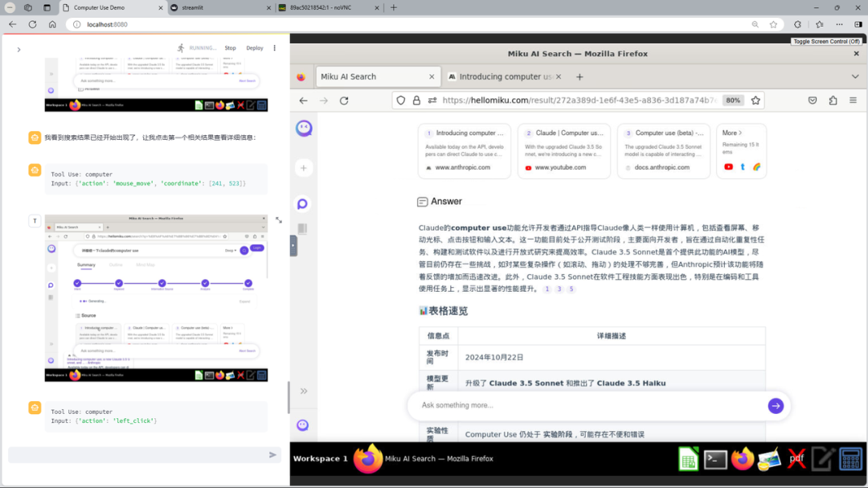
Task: Open the Firefox hamburger application menu
Action: pos(854,100)
